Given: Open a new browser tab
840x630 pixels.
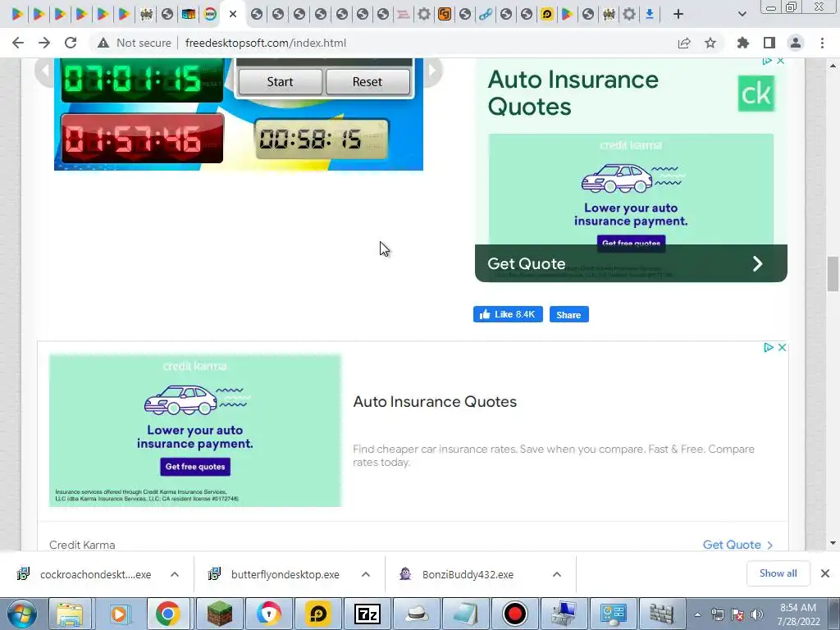Looking at the screenshot, I should coord(678,14).
